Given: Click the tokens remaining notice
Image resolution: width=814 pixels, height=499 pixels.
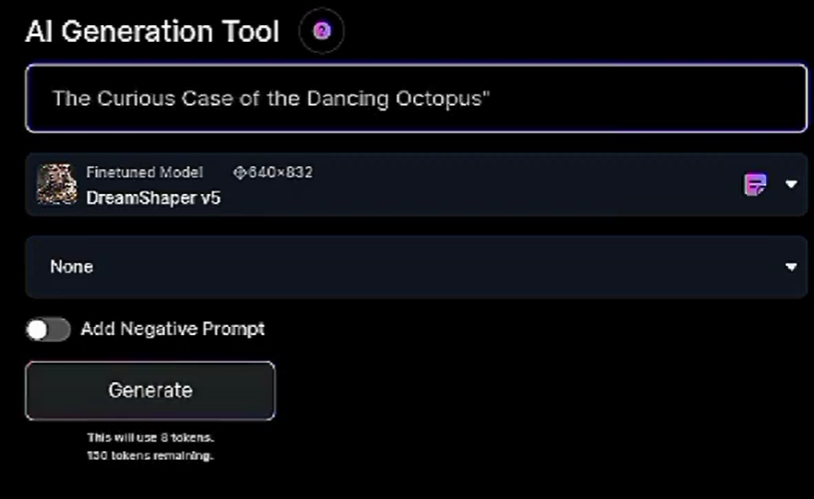Looking at the screenshot, I should (150, 455).
